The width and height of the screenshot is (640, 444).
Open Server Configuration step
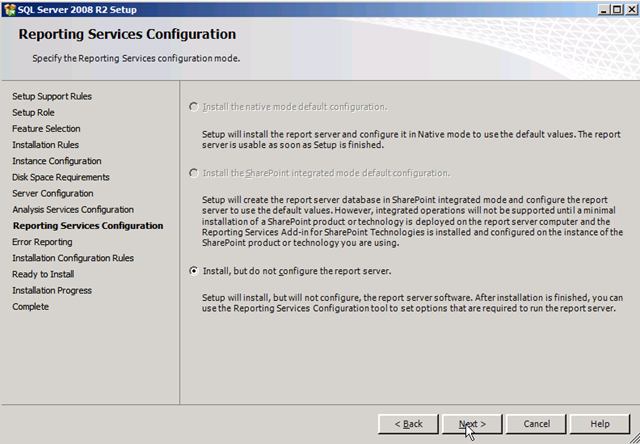coord(52,193)
